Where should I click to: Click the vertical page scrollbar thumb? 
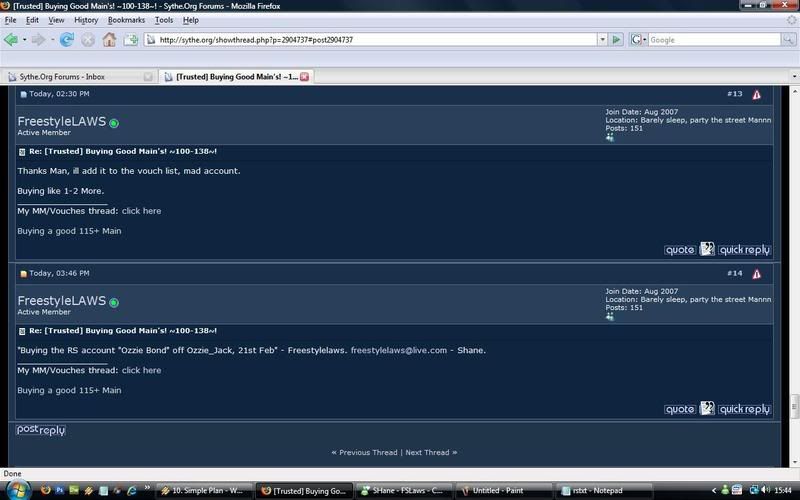[794, 407]
